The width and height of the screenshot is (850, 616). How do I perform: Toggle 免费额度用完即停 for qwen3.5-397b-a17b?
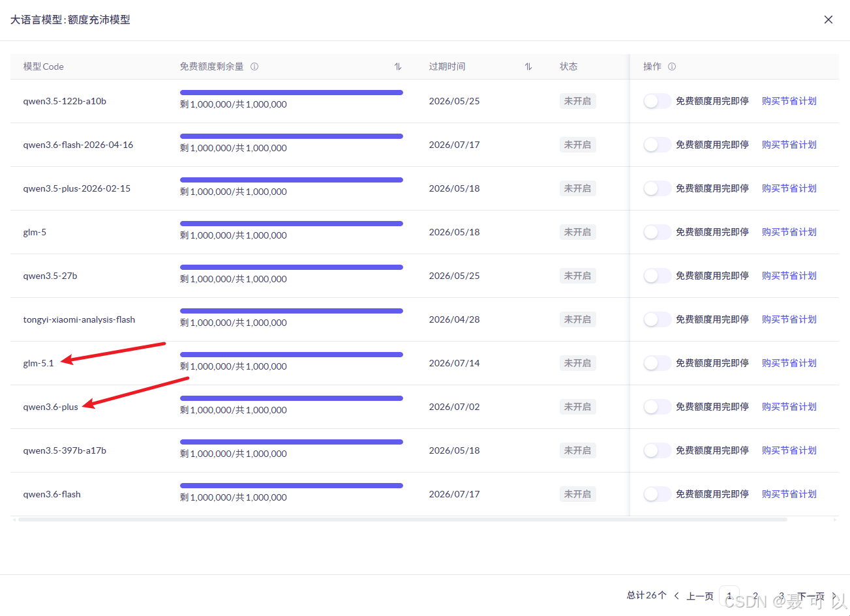(657, 450)
